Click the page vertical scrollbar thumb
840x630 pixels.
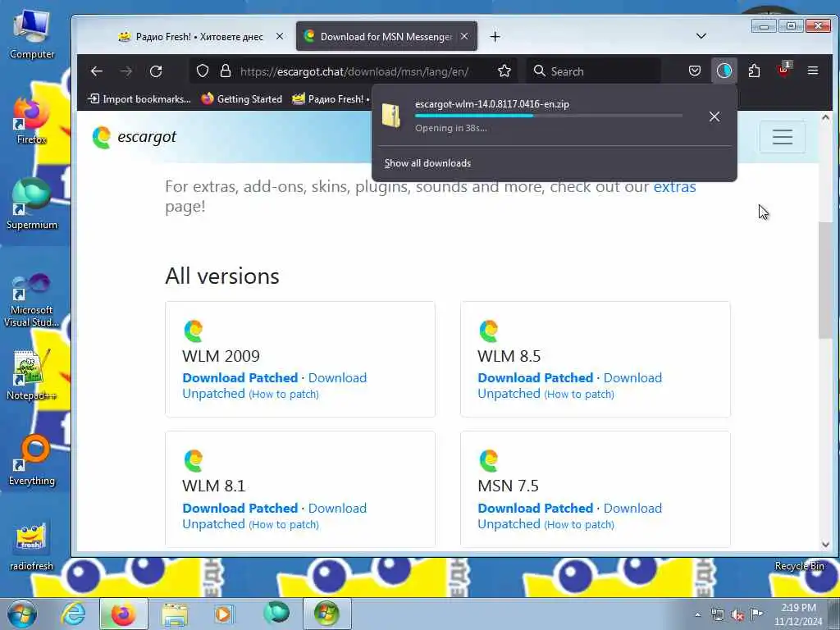(x=825, y=280)
